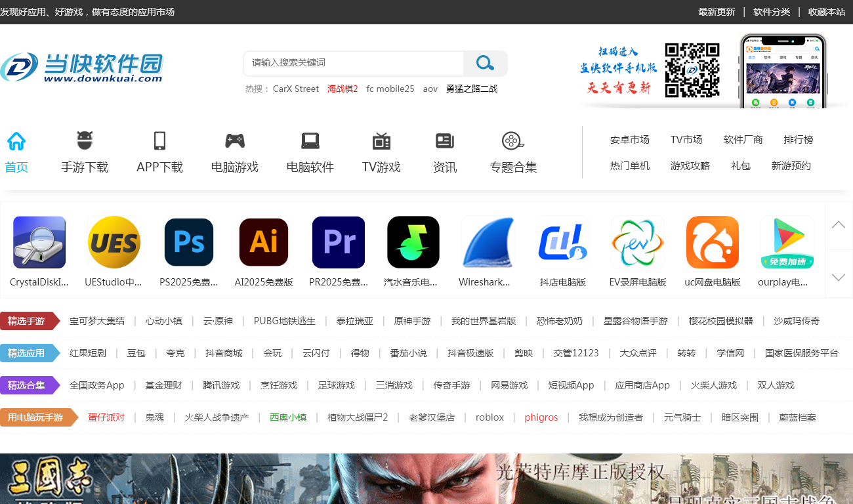The width and height of the screenshot is (853, 504).
Task: Open 专题合集 with the disc icon
Action: point(512,140)
